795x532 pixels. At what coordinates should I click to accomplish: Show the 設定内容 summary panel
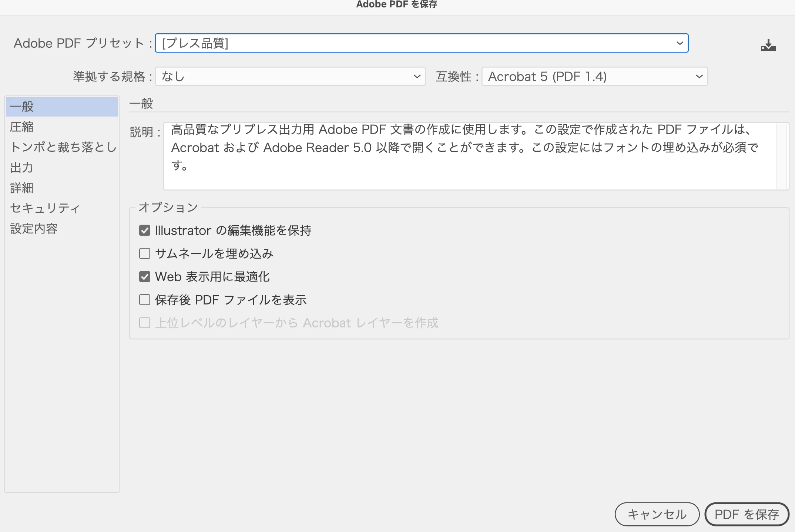click(x=34, y=229)
